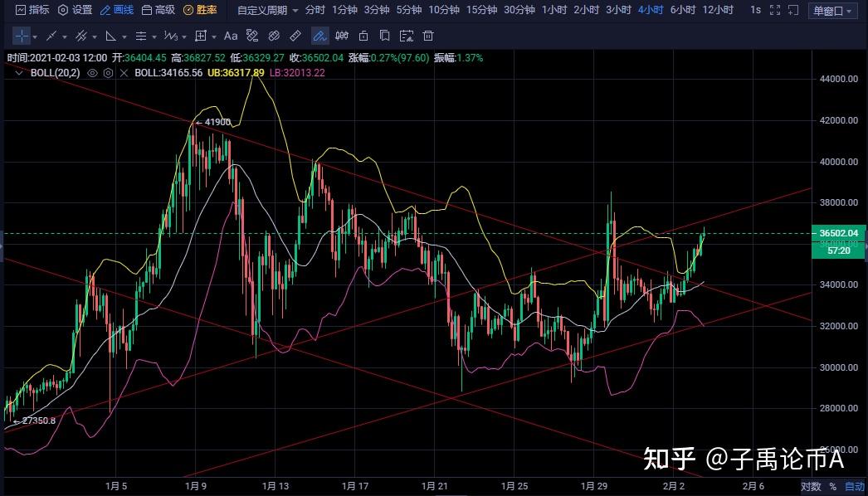Add a new chart window
The width and height of the screenshot is (868, 496).
[793, 10]
